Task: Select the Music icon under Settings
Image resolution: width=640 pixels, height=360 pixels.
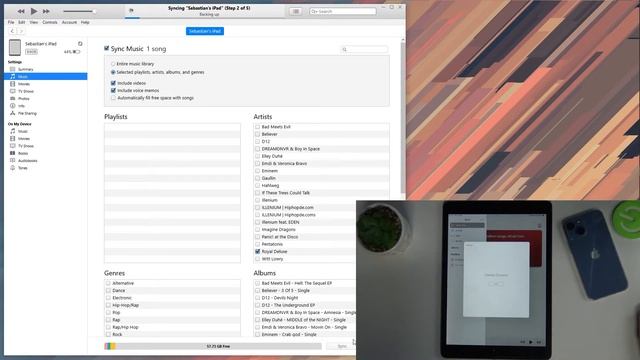Action: (13, 77)
